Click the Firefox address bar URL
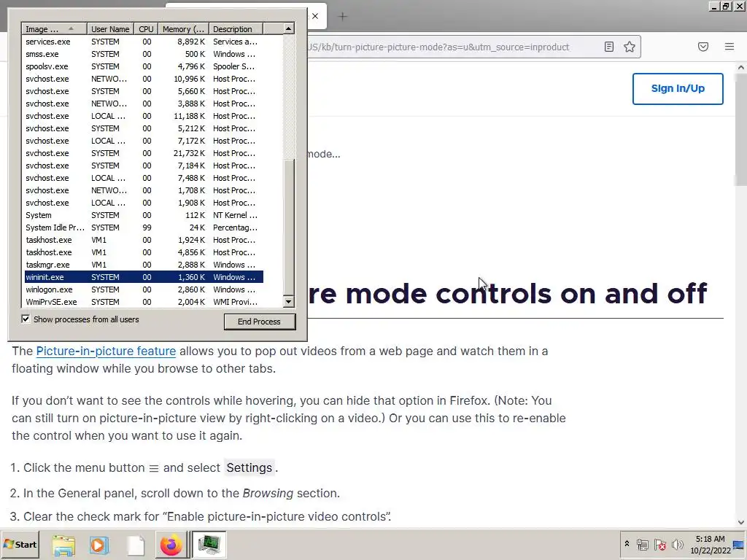This screenshot has width=747, height=560. click(438, 47)
